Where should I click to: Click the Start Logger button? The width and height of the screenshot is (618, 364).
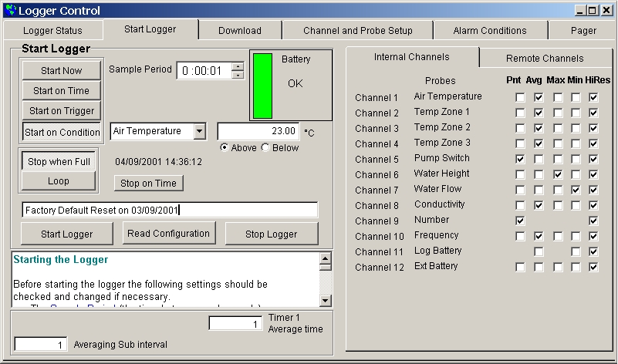66,234
